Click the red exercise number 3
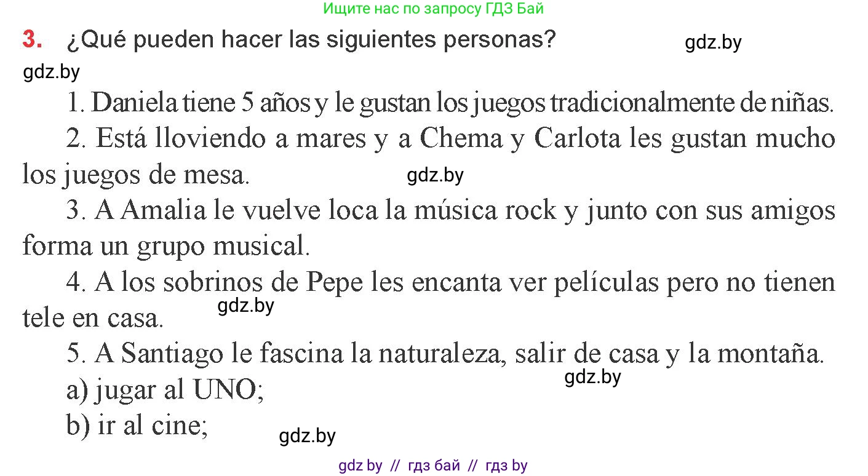 pos(33,40)
